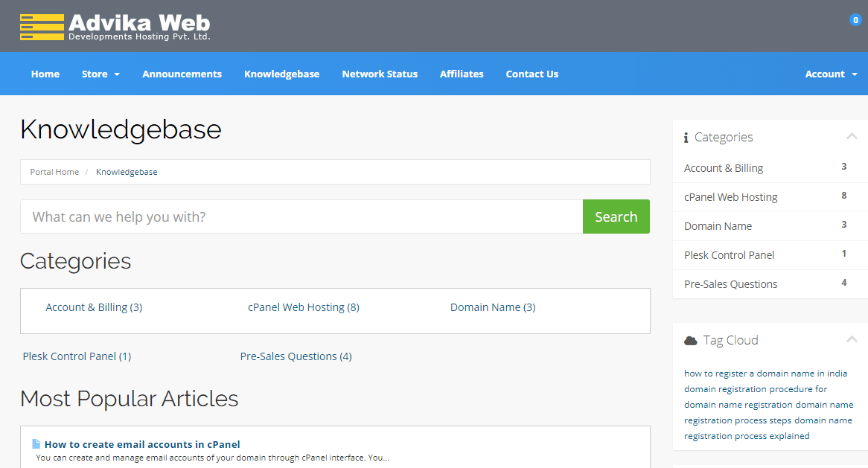The height and width of the screenshot is (468, 868).
Task: Click tag 'domain registration procedure for'
Action: click(756, 389)
